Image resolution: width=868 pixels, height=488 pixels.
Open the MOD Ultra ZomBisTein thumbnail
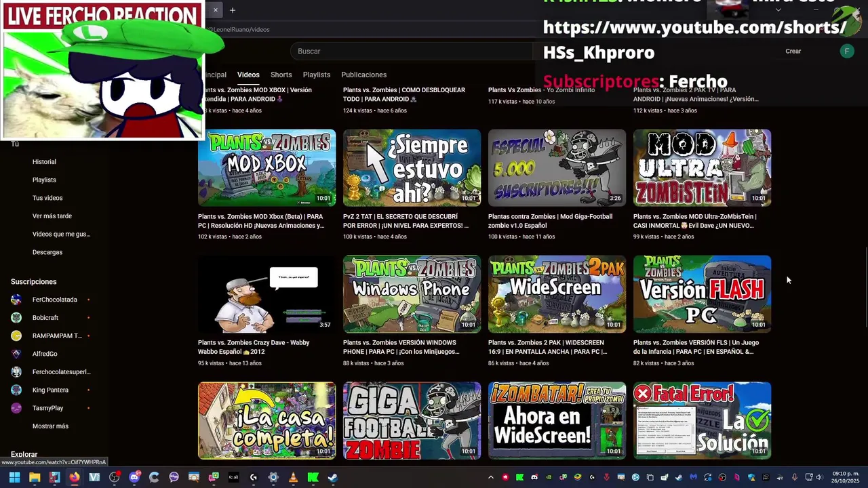(702, 167)
